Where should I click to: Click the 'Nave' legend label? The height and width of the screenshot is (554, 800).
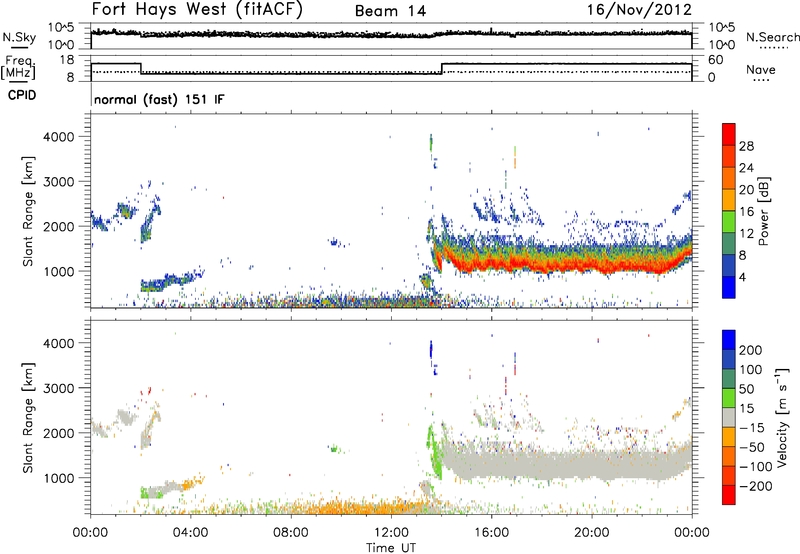[x=760, y=70]
